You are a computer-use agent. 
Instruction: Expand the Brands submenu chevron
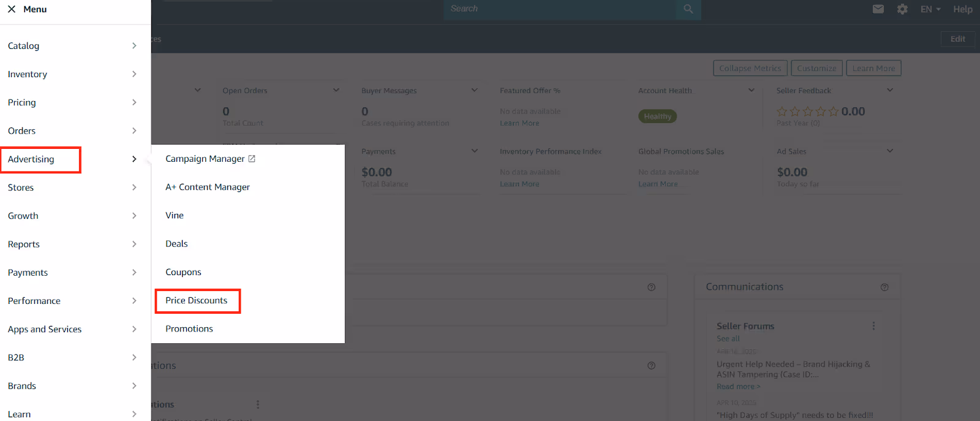click(134, 386)
